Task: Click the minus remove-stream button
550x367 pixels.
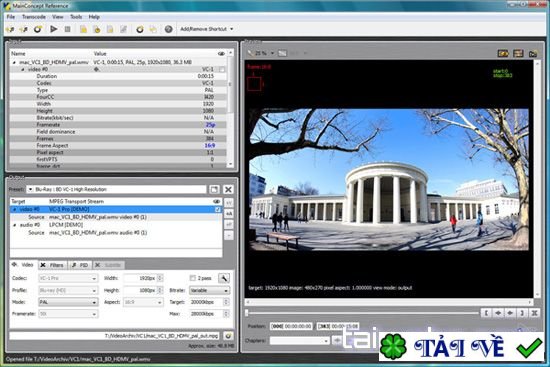Action: (229, 235)
